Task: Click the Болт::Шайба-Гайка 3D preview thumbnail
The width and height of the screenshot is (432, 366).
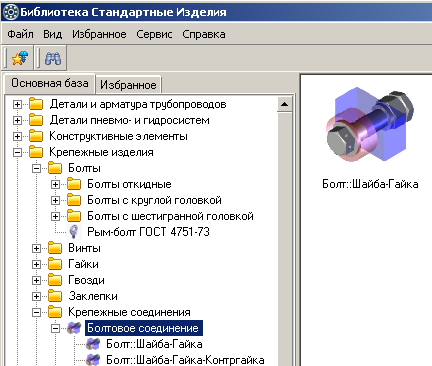Action: [x=370, y=125]
